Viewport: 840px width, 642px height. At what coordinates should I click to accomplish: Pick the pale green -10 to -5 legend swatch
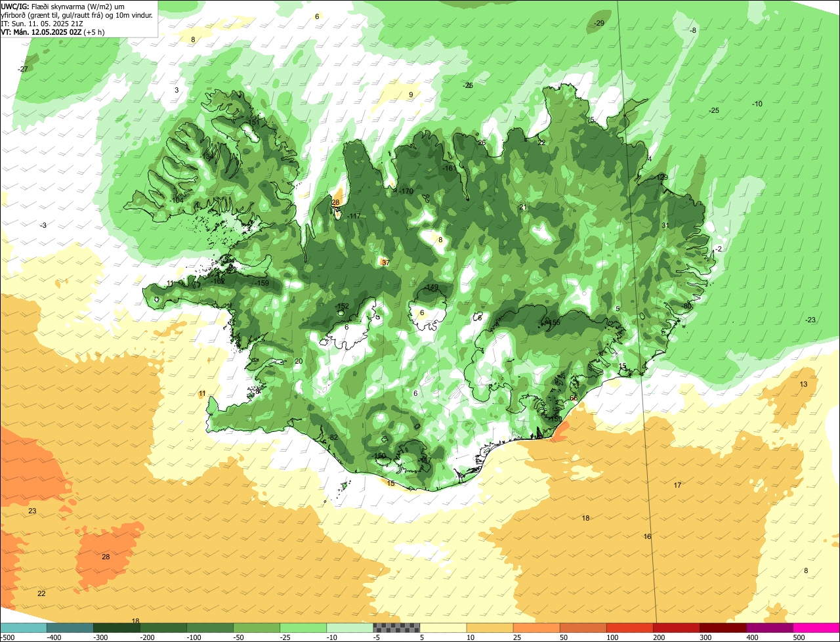(x=349, y=628)
